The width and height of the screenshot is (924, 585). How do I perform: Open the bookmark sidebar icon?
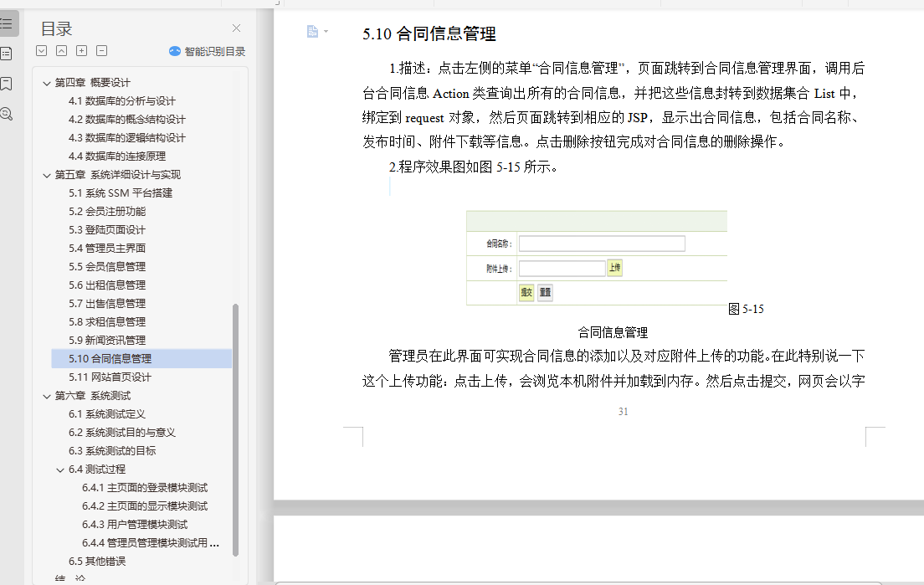tap(7, 84)
